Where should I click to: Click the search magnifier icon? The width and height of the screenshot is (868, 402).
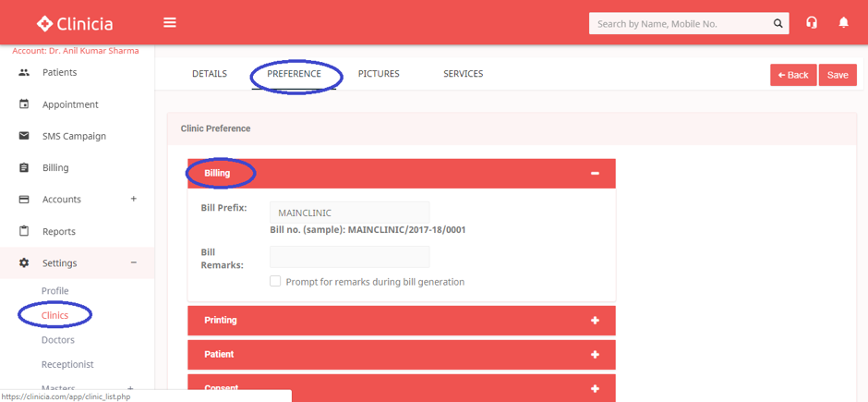[x=778, y=24]
